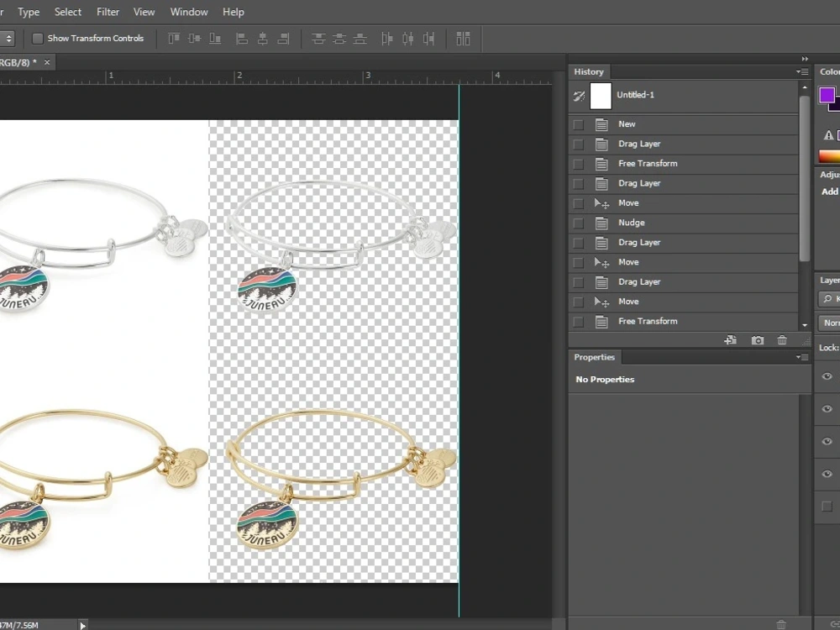Open the View menu
The height and width of the screenshot is (630, 840).
point(144,12)
